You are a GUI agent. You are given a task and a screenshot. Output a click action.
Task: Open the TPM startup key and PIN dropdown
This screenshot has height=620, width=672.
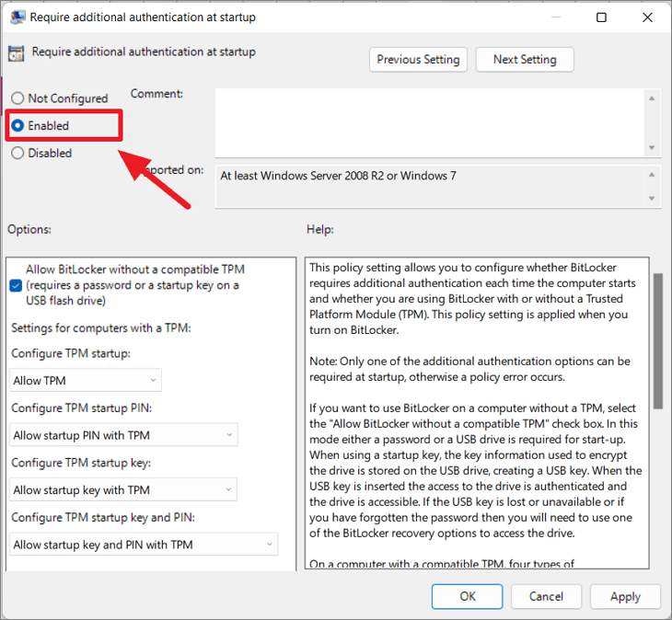tap(144, 545)
